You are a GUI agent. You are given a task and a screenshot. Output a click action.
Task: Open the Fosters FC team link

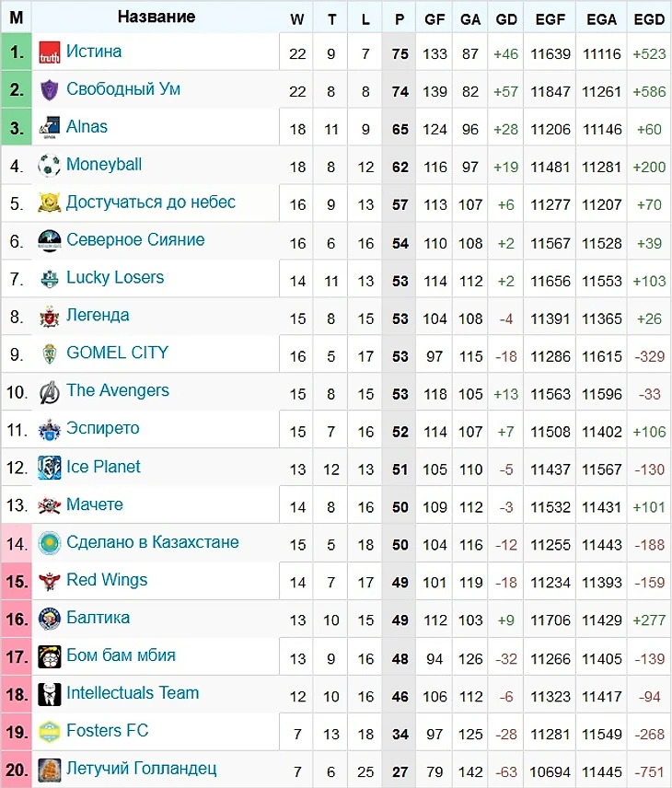pos(107,731)
